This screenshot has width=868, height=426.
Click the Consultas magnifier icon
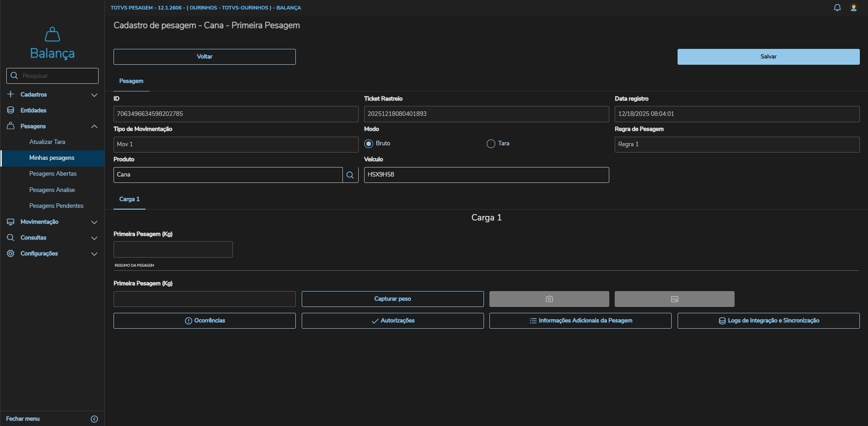[11, 238]
